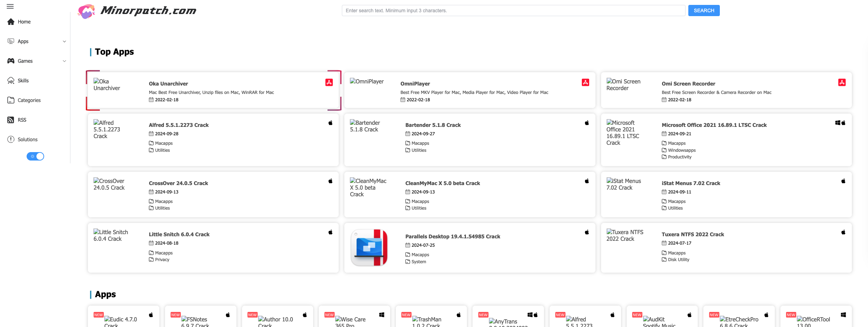868x327 pixels.
Task: Open CleanMyMac X 5.0 beta Crack title
Action: point(442,183)
